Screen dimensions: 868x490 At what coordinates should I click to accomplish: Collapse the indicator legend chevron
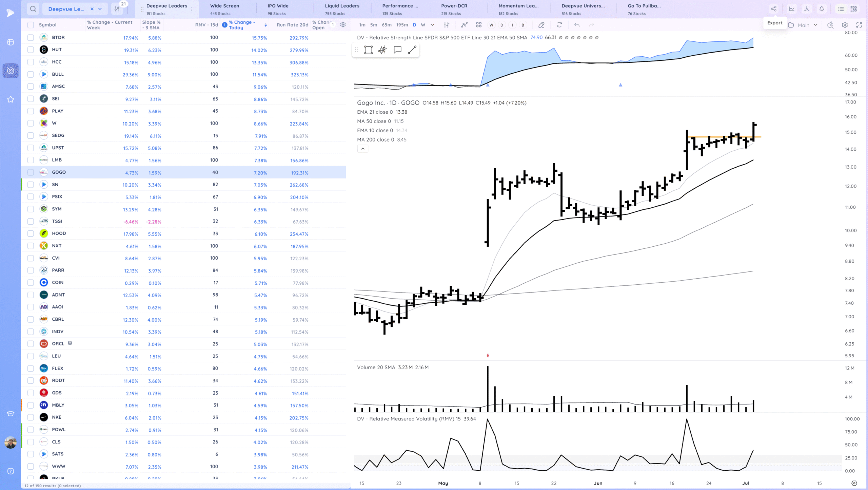(x=362, y=149)
